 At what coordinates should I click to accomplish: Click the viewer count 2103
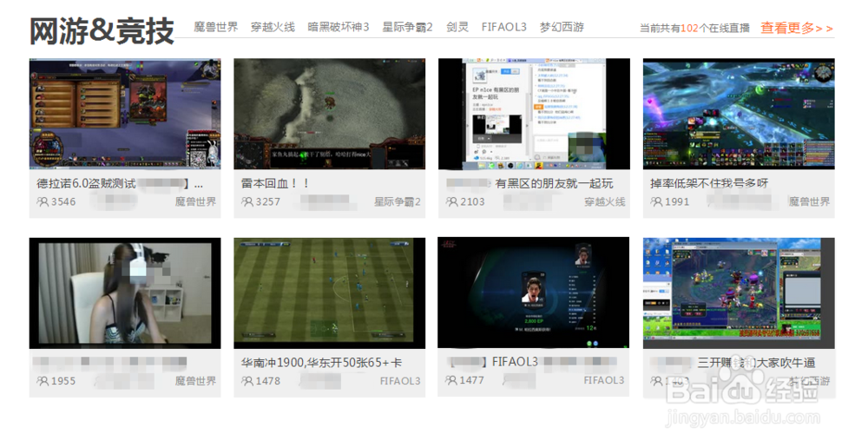(472, 202)
